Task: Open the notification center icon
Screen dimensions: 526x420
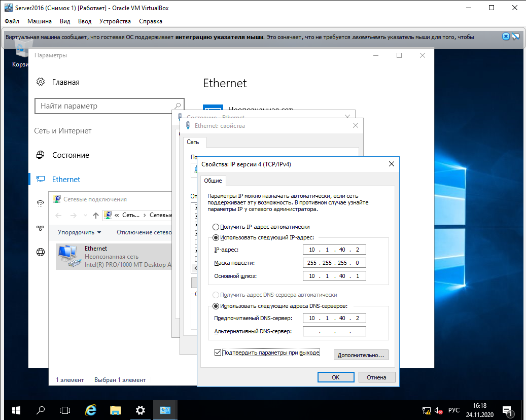Action: pyautogui.click(x=507, y=410)
